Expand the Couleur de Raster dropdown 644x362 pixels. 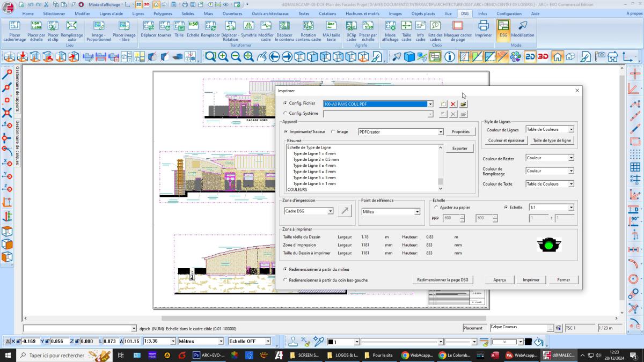(571, 158)
